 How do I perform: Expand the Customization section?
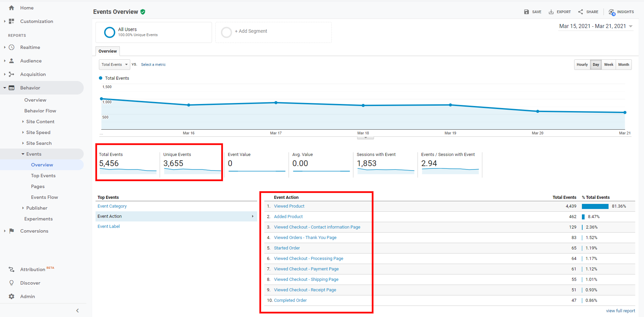(5, 21)
